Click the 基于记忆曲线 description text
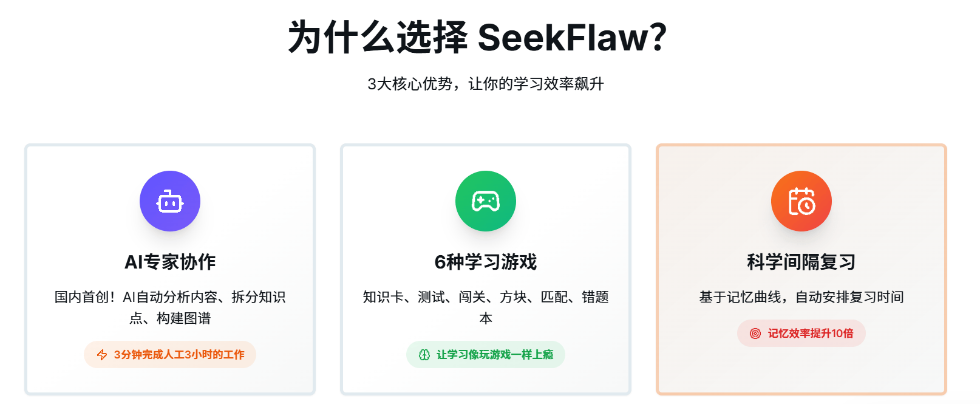Screen dimensions: 980x404 click(x=801, y=297)
